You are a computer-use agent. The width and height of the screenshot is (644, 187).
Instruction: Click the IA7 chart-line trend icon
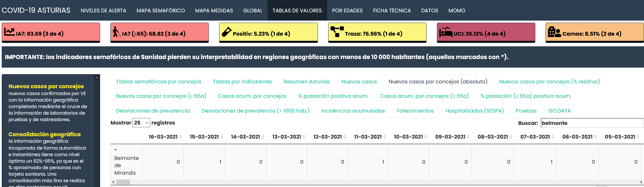pos(9,32)
